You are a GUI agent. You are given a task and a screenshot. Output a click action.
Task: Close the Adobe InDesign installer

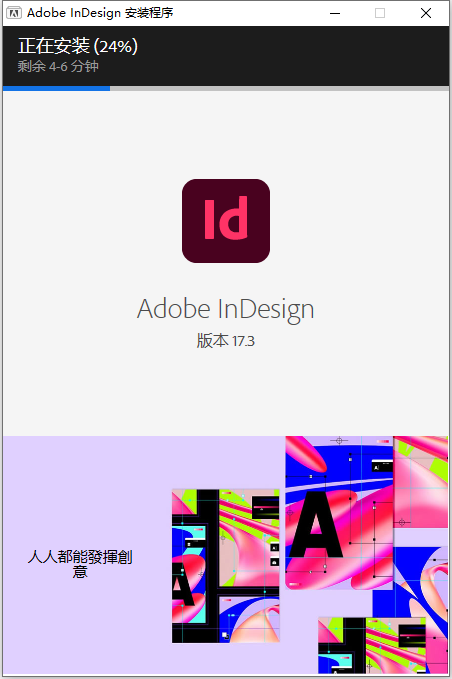pos(426,13)
